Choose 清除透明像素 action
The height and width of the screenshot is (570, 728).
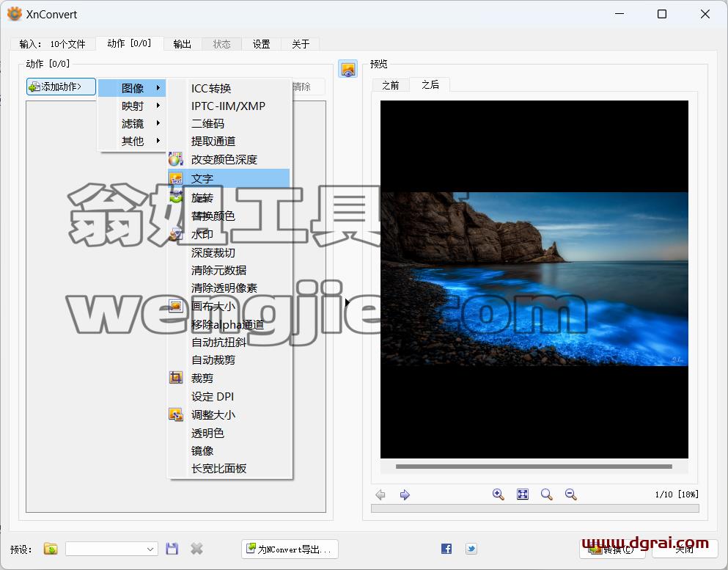(229, 288)
